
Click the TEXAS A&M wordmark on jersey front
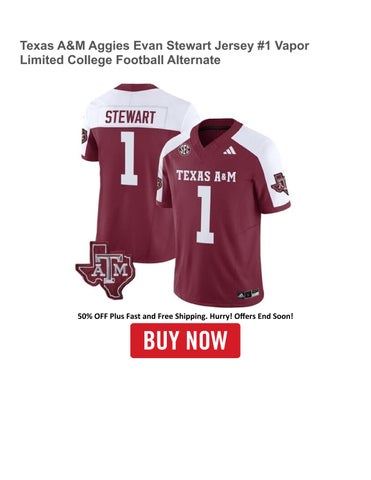206,176
